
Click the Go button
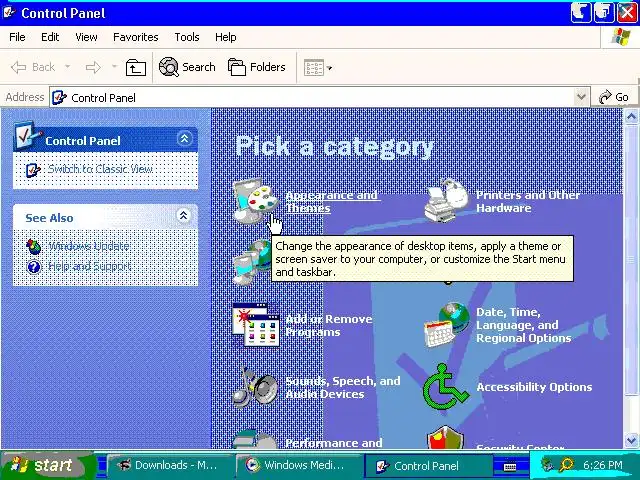(x=613, y=97)
